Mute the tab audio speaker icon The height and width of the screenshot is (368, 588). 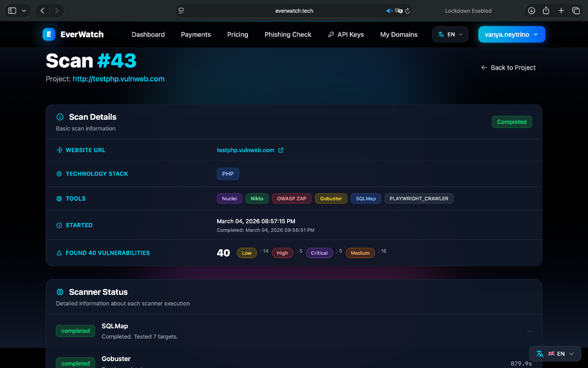tap(389, 10)
